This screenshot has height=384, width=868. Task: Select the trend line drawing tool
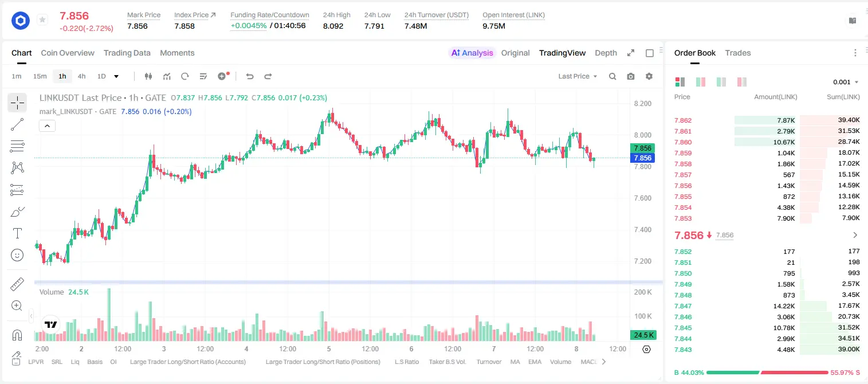(17, 124)
